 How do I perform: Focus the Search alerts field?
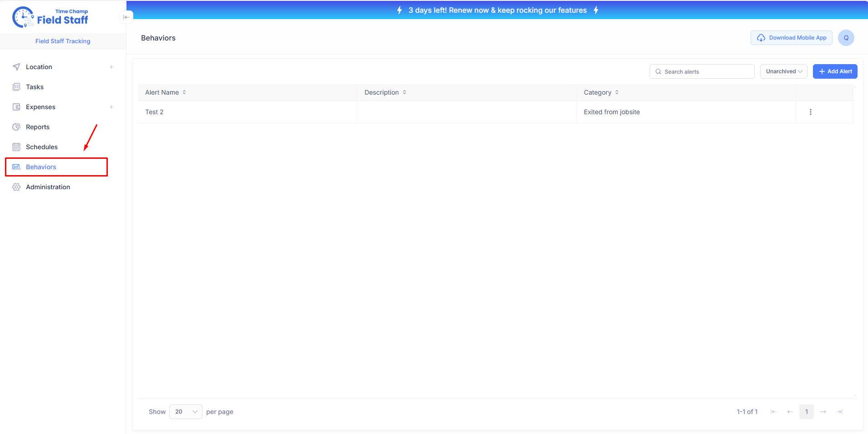(702, 71)
